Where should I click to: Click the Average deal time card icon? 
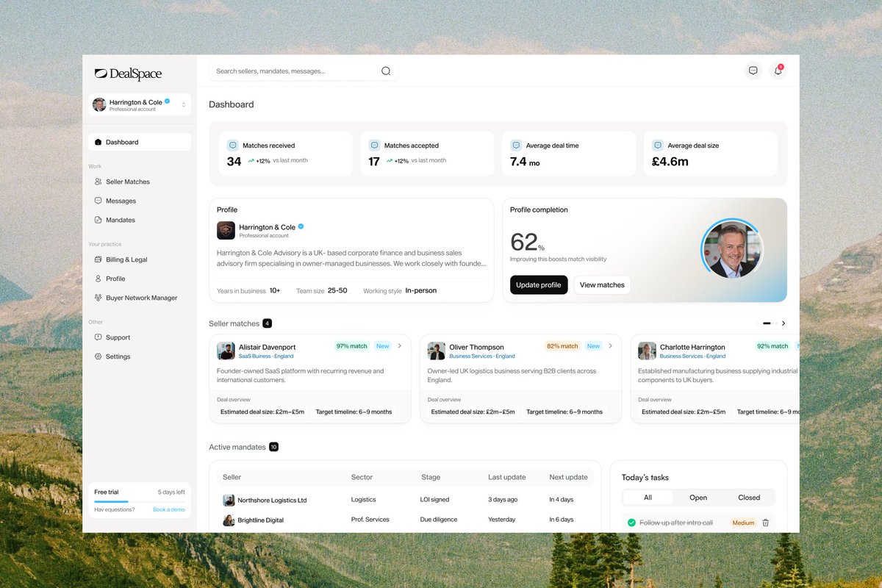tap(516, 146)
